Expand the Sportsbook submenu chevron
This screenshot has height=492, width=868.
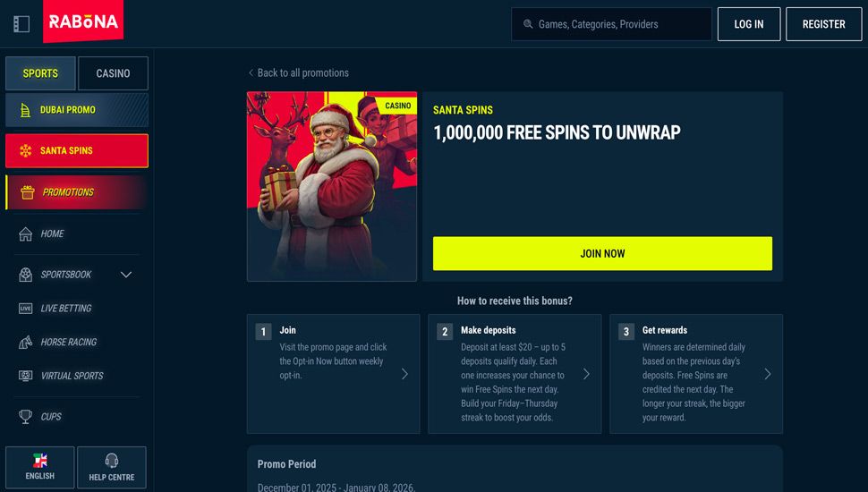coord(126,275)
